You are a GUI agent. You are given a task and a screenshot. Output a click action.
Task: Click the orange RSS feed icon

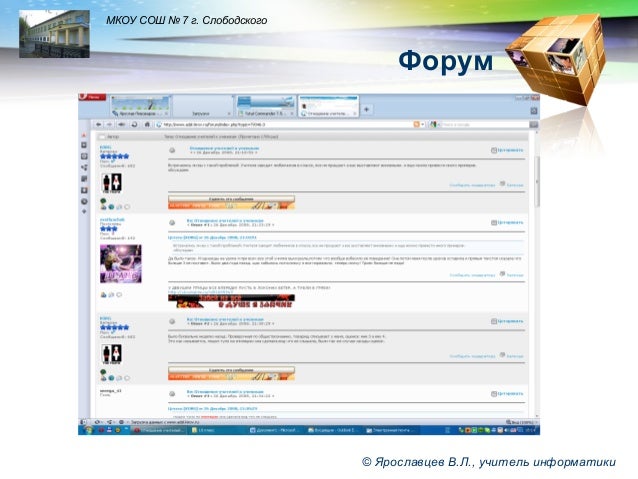click(x=416, y=125)
